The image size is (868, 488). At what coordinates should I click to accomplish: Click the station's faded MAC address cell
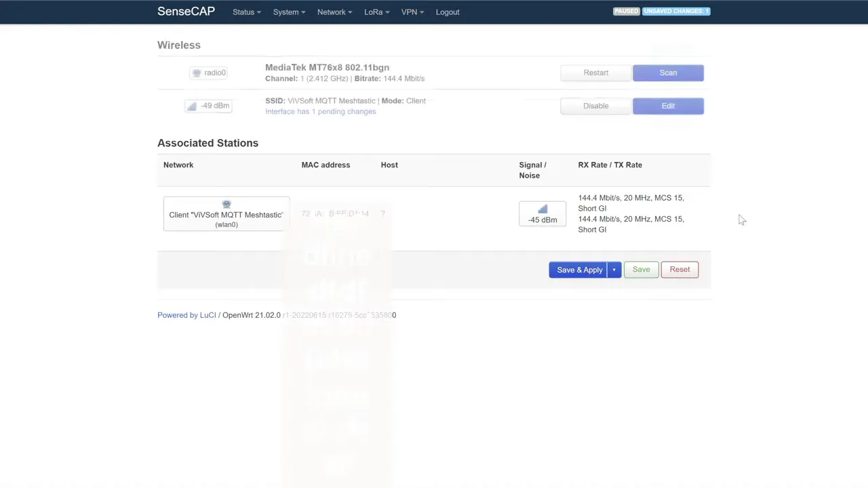pos(335,213)
